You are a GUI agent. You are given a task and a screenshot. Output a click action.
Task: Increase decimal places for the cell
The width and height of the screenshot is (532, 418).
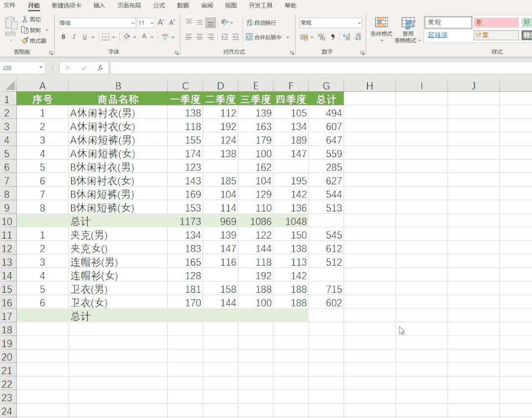click(x=346, y=37)
